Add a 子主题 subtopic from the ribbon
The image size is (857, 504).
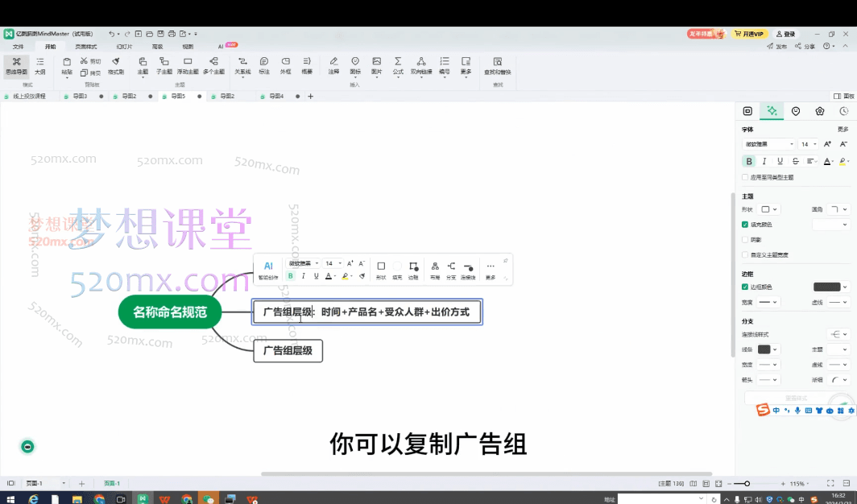[x=164, y=65]
